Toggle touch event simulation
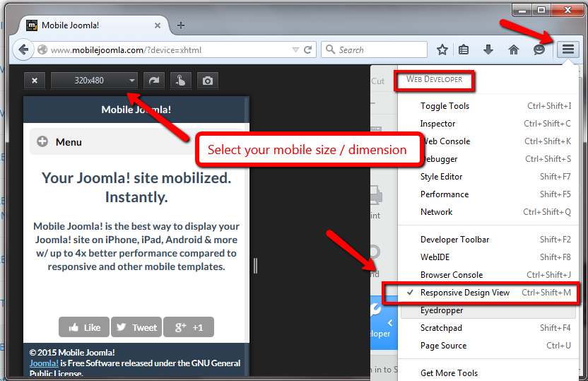This screenshot has height=381, width=588. [x=181, y=81]
